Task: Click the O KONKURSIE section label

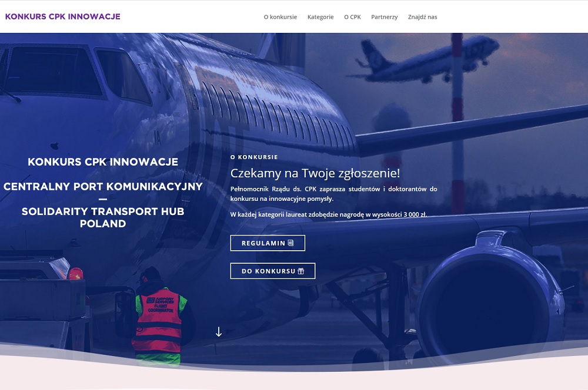Action: pyautogui.click(x=254, y=157)
